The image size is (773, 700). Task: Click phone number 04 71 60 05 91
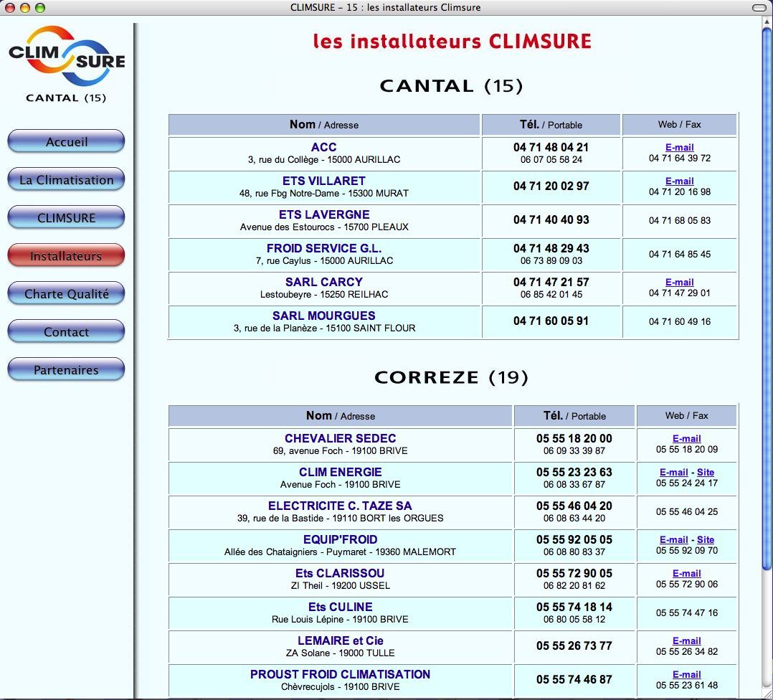551,321
